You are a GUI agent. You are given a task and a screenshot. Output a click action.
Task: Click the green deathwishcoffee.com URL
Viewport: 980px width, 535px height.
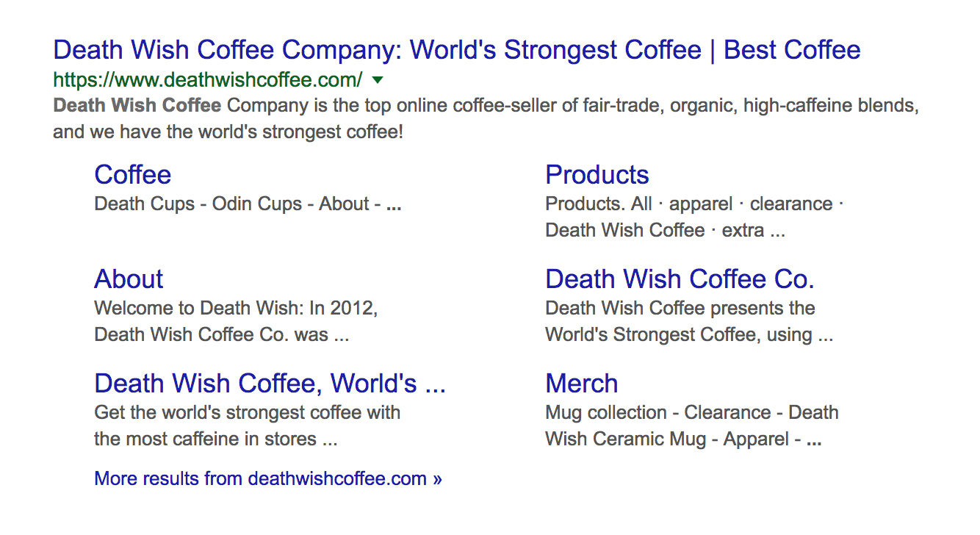[208, 79]
